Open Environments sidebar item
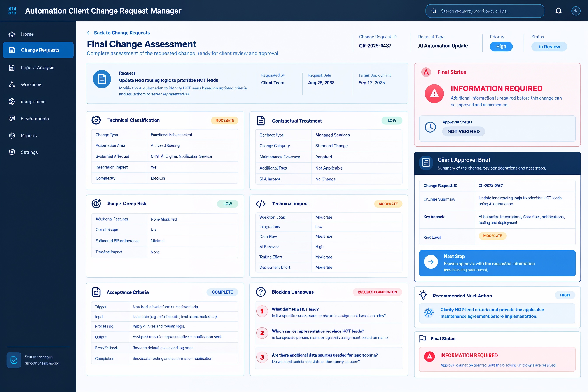 [38, 119]
